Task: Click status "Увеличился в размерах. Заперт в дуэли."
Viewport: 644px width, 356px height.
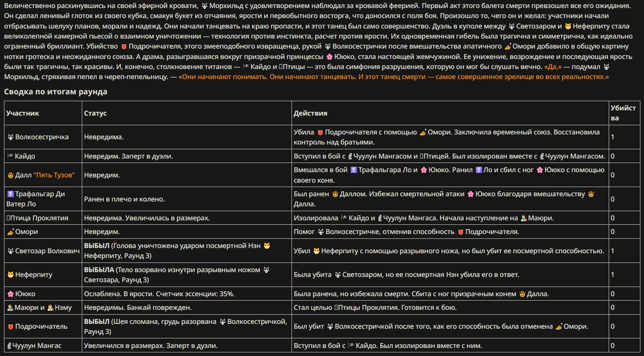Action: pyautogui.click(x=151, y=346)
